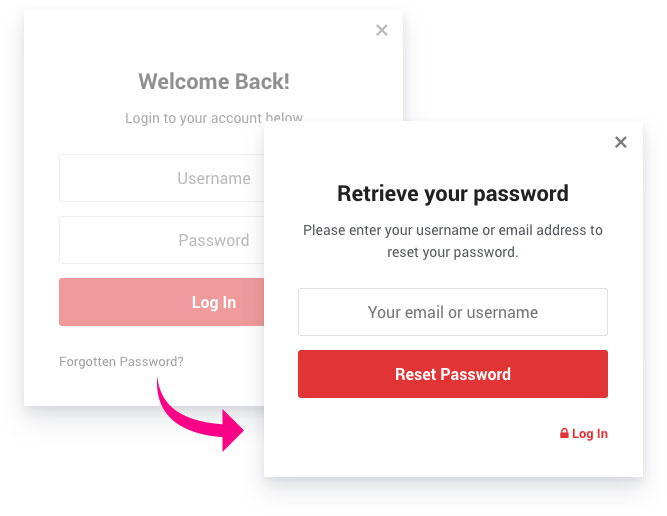Click the pink arrow's pointed arrowhead
This screenshot has width=667, height=516.
coord(234,432)
